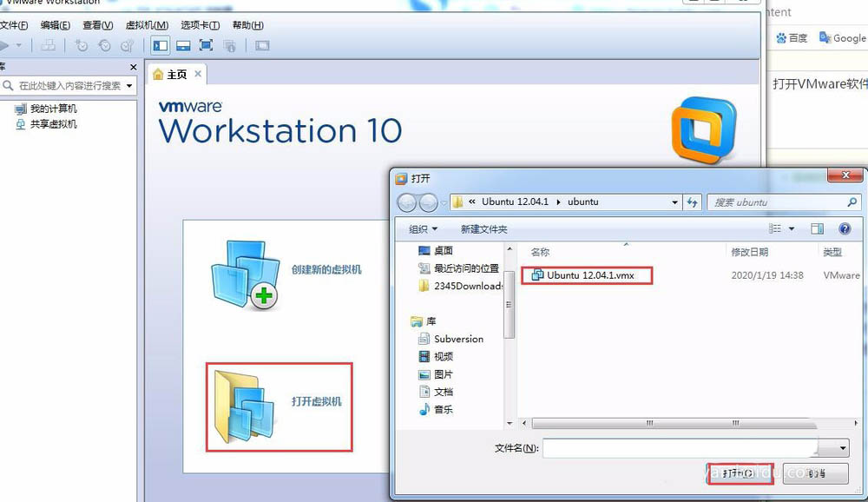Click the take snapshot toolbar icon

click(82, 45)
